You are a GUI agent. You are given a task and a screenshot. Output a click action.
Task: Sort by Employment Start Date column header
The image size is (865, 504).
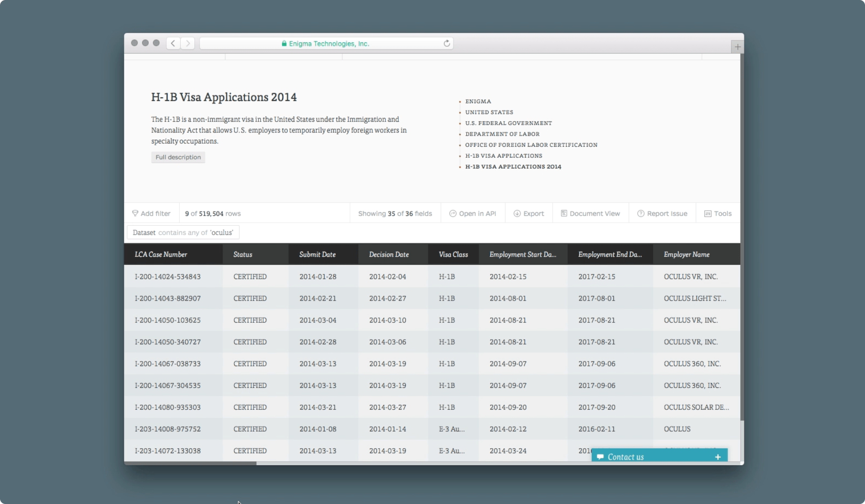click(x=523, y=254)
